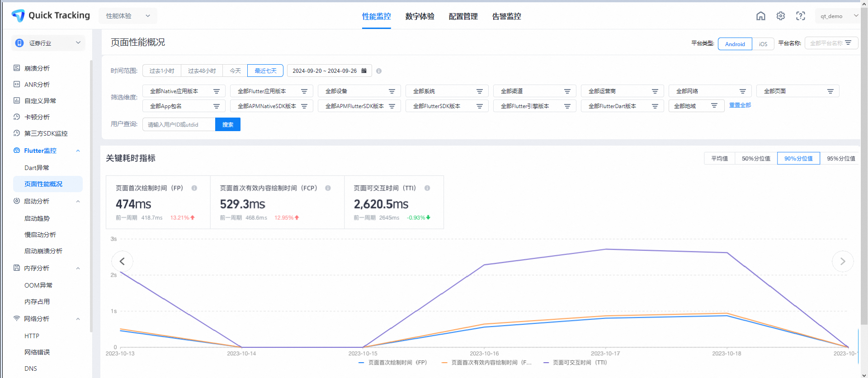Open 全部Native应用版本 filter
This screenshot has width=868, height=378.
tap(184, 91)
